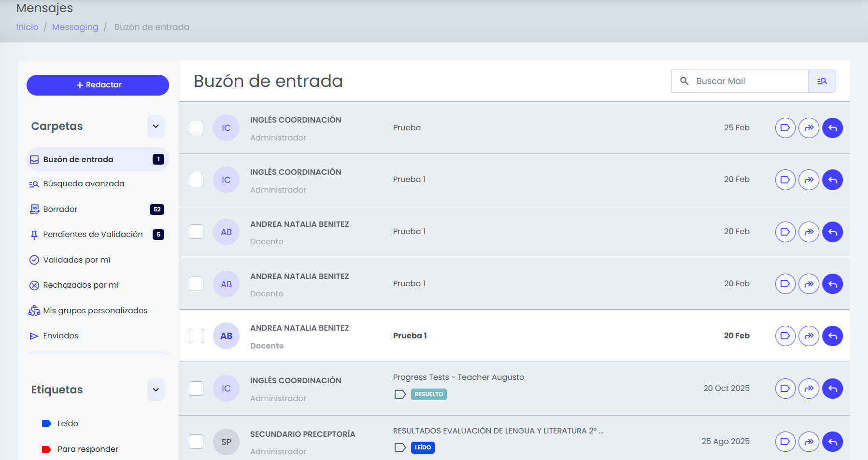
Task: Open the advanced search icon beside Buscar Mail
Action: (822, 81)
